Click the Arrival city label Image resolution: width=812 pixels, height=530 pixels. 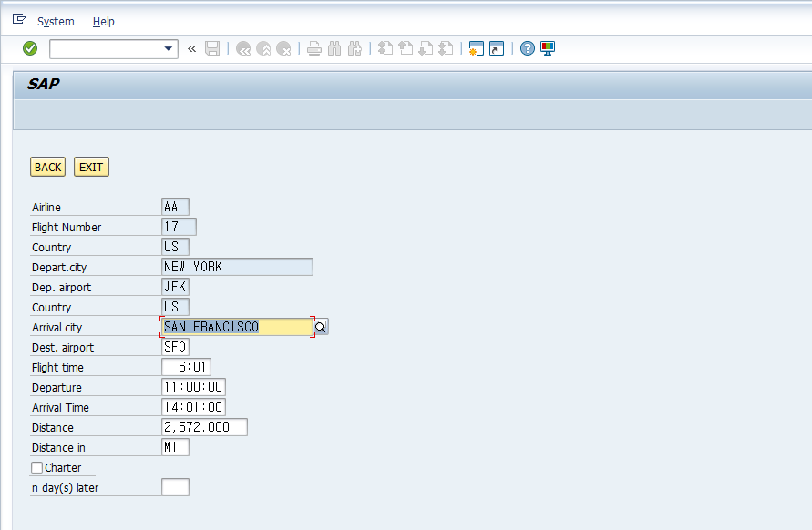[x=57, y=328]
